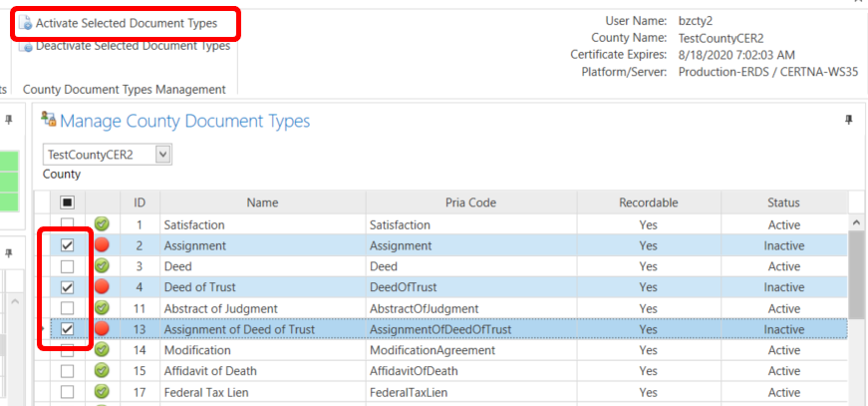Uncheck the Assignment row checkbox
868x406 pixels.
pyautogui.click(x=68, y=245)
